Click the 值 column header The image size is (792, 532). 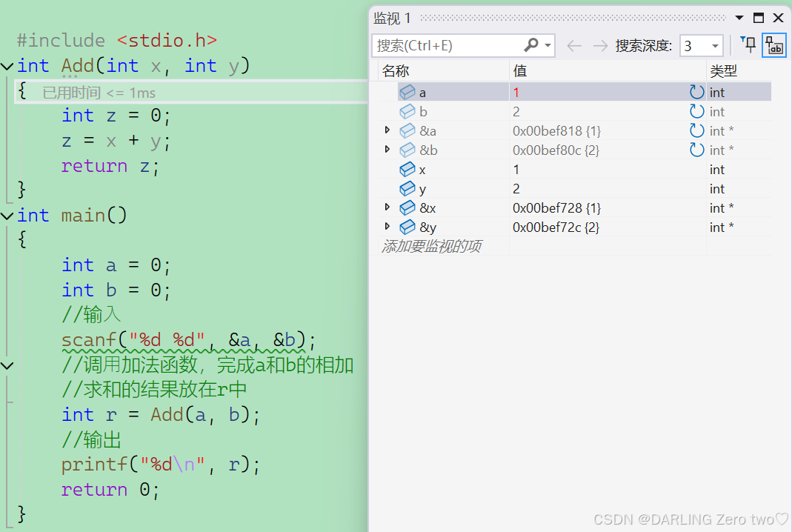click(520, 70)
